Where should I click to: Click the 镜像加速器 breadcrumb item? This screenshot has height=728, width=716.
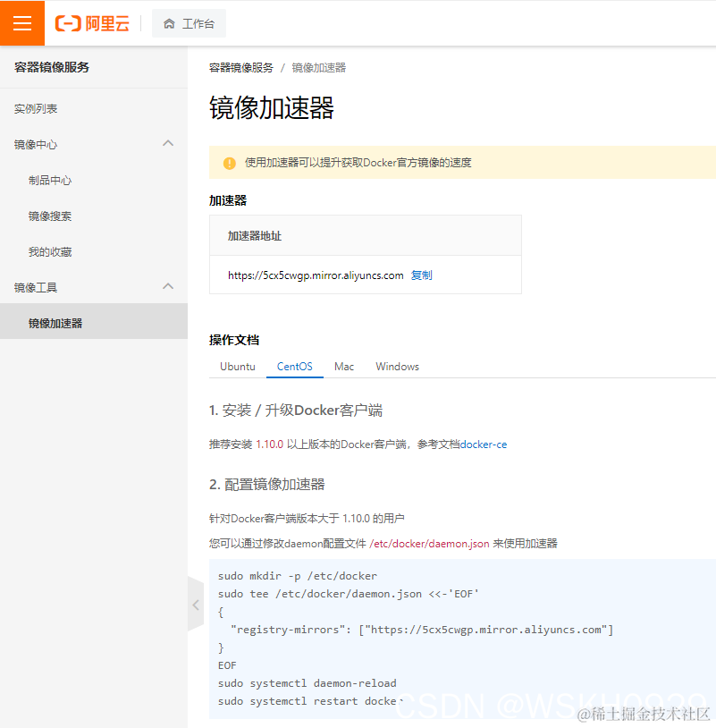pyautogui.click(x=319, y=68)
